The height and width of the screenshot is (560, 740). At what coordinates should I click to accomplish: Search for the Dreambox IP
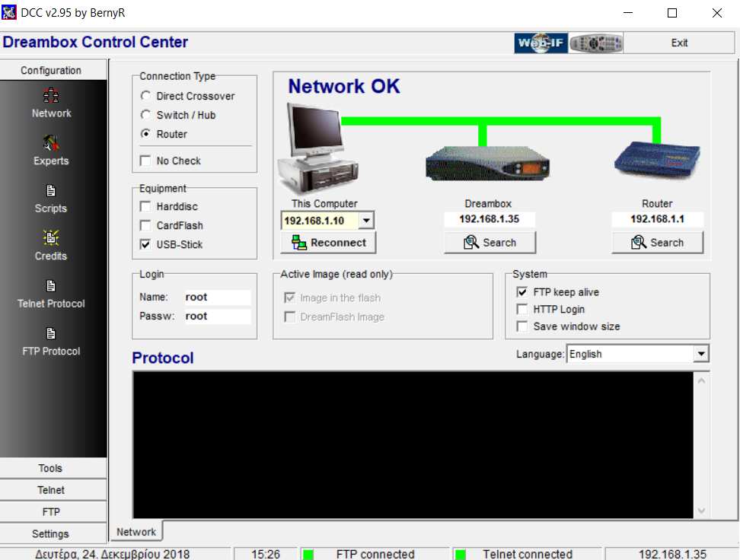[x=490, y=243]
